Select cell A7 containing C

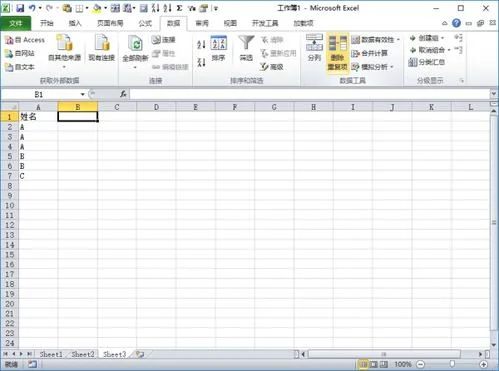38,176
